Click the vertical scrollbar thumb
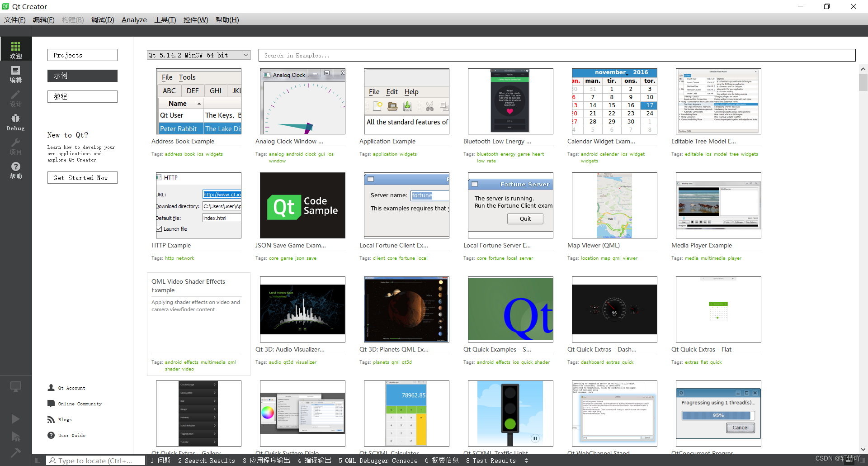This screenshot has height=466, width=868. (x=863, y=83)
